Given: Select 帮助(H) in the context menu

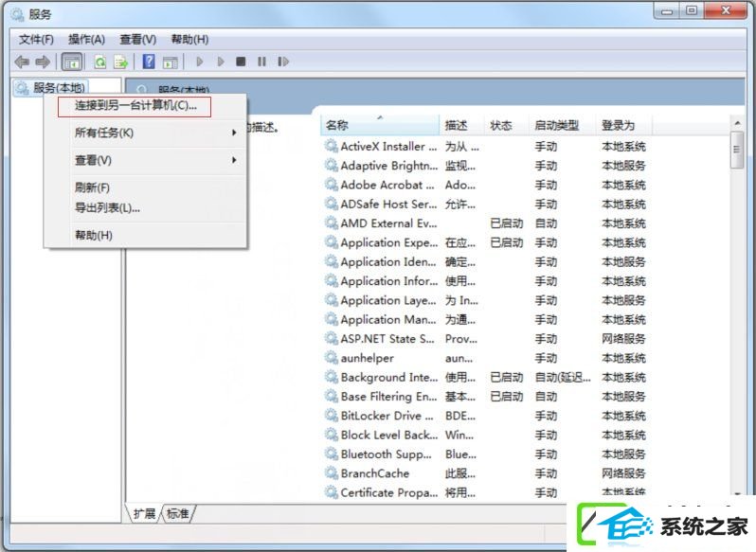Looking at the screenshot, I should coord(146,235).
